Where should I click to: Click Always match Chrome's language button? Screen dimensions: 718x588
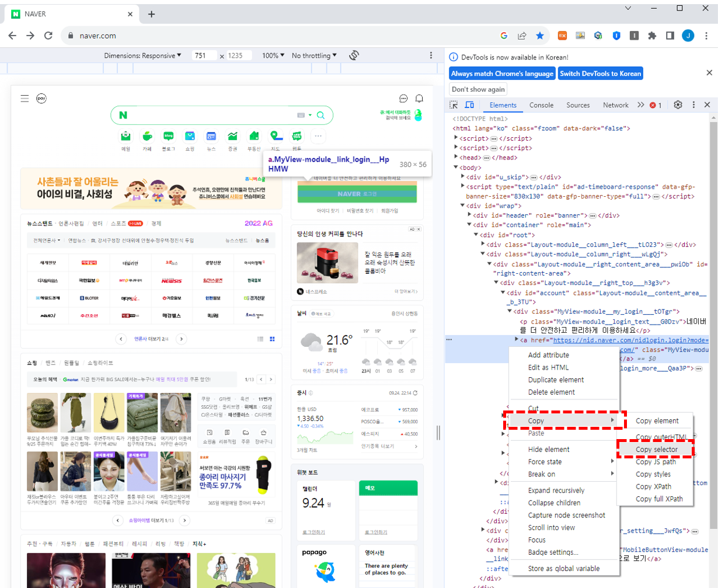(x=502, y=74)
